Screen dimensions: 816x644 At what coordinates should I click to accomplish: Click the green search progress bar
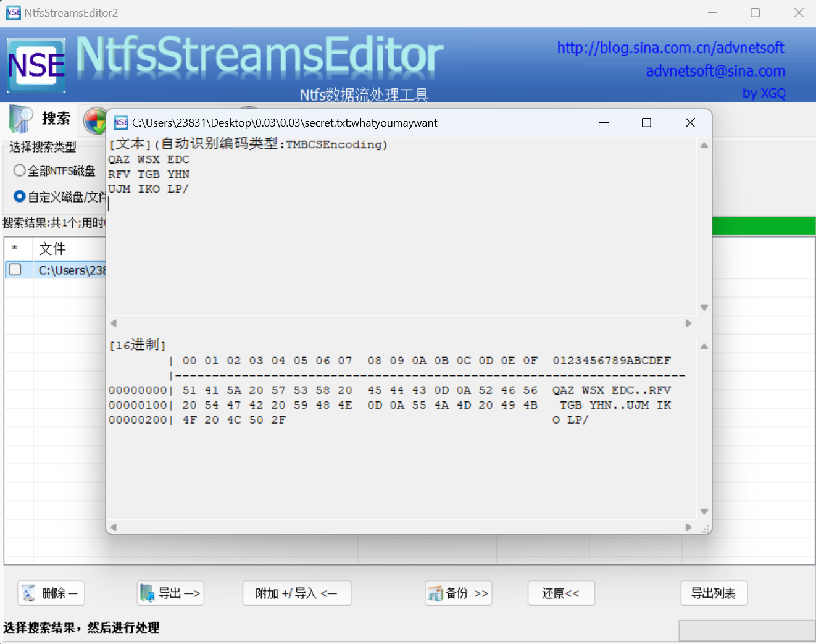coord(764,225)
